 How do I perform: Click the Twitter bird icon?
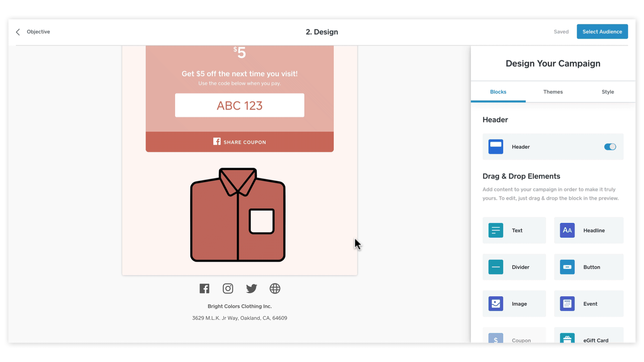click(251, 289)
